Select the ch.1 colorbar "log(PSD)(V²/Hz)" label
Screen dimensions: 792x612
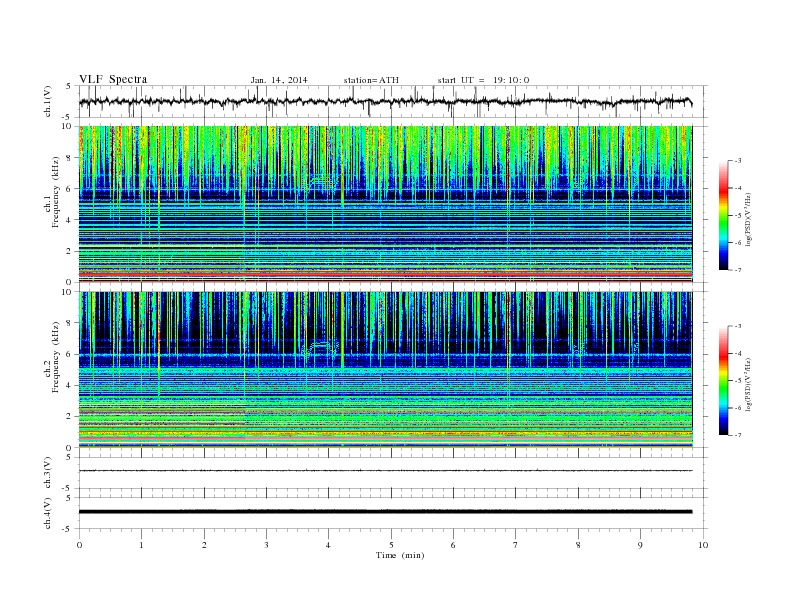tap(748, 220)
